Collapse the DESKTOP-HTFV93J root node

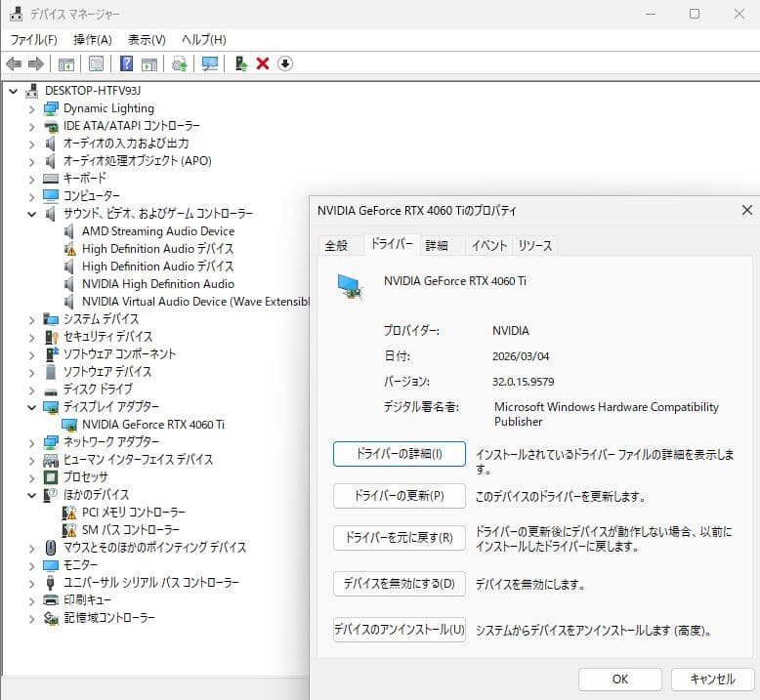click(14, 91)
